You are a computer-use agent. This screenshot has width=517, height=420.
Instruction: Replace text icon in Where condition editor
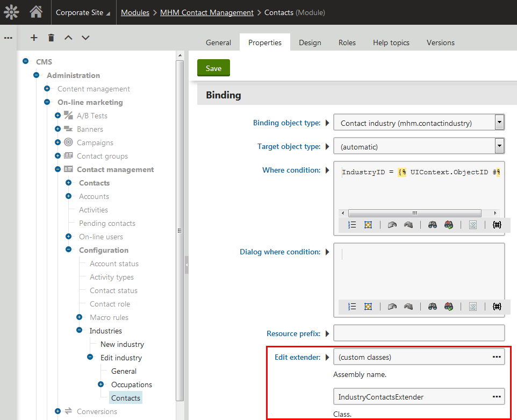448,225
